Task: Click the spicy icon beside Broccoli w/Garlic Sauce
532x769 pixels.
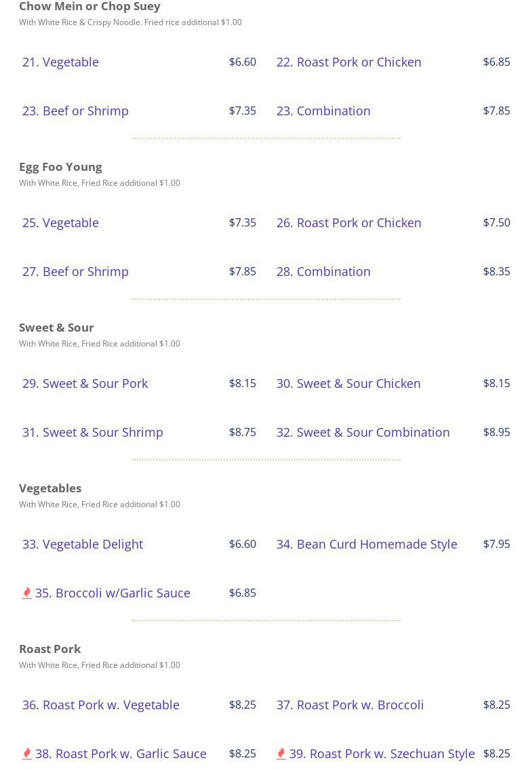Action: point(27,593)
